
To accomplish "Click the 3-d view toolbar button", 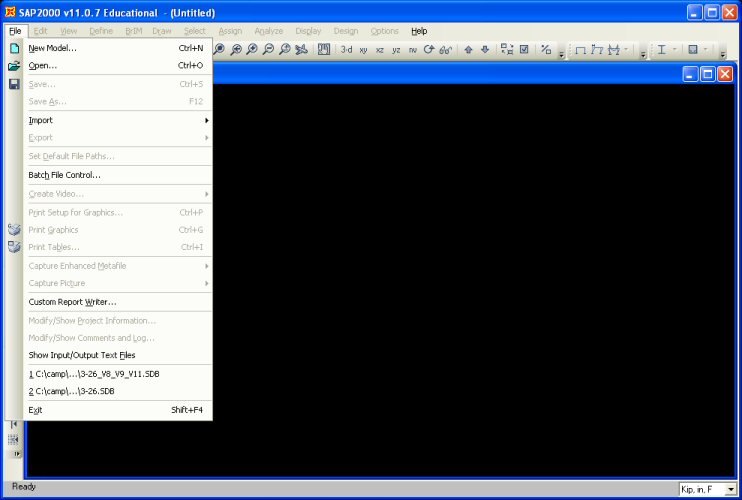I will coord(346,49).
